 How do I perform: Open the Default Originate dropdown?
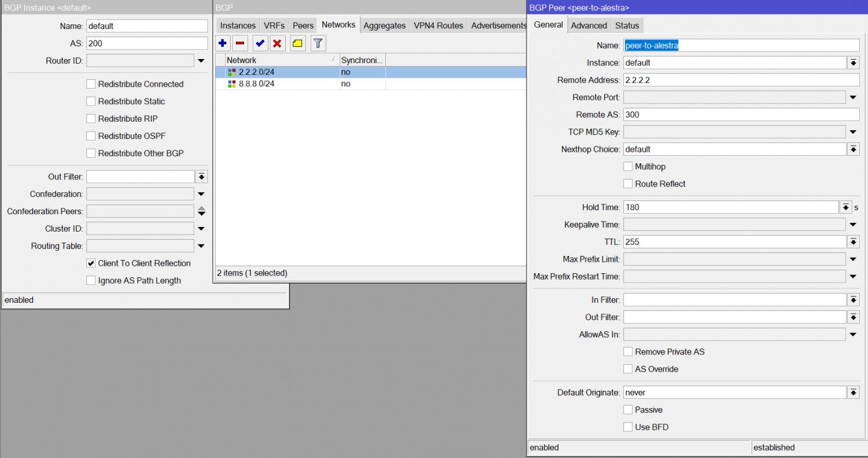pos(853,393)
